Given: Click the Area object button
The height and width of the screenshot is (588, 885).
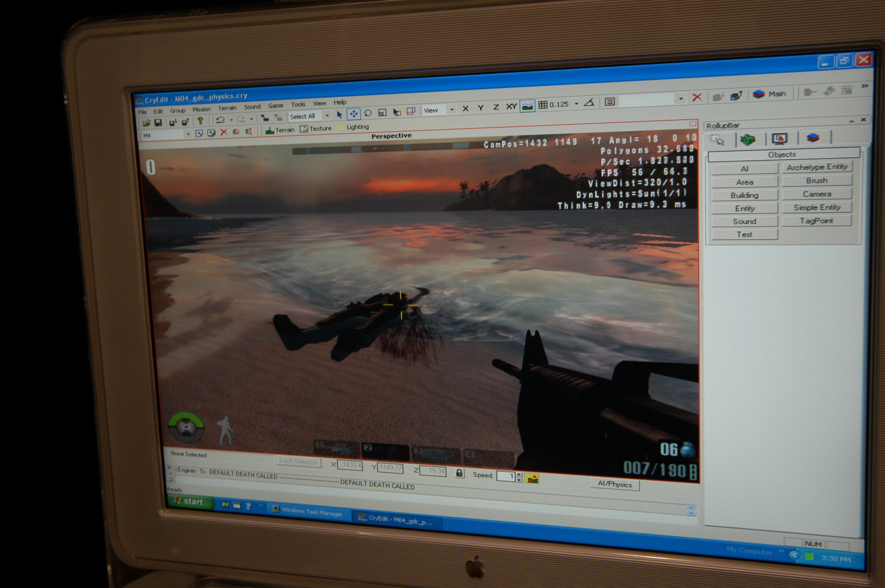Looking at the screenshot, I should [x=744, y=182].
